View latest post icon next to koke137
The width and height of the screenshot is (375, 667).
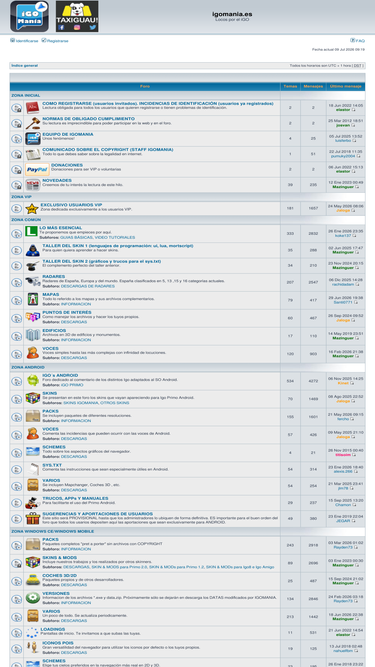355,235
